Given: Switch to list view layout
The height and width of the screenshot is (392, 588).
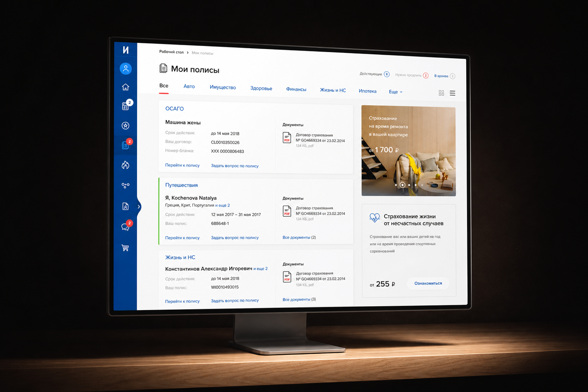Looking at the screenshot, I should (452, 93).
